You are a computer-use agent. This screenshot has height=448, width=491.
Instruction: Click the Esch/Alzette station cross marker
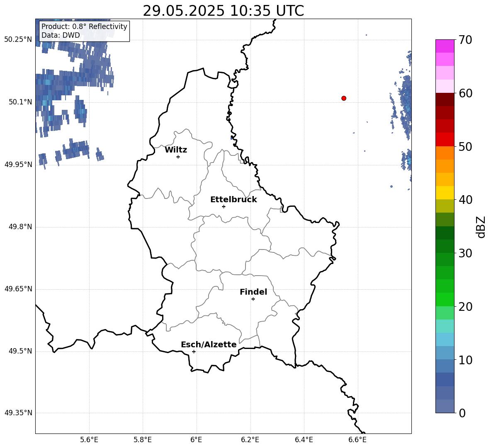click(194, 351)
